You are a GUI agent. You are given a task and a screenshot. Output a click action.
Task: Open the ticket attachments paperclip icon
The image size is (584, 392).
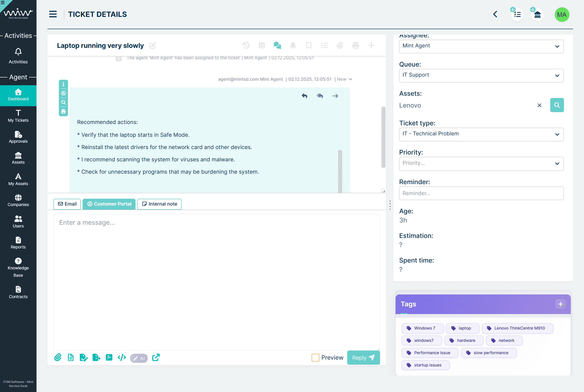click(340, 46)
